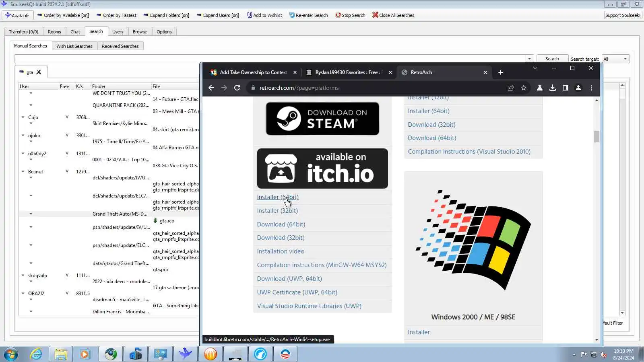This screenshot has width=644, height=362.
Task: Open Windows Media Player from taskbar
Action: (x=85, y=354)
